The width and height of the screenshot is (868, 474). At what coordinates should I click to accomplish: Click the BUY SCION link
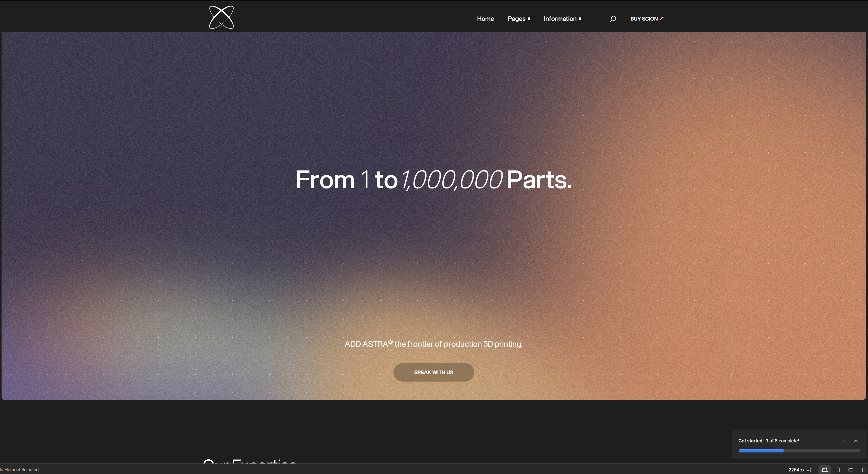647,19
